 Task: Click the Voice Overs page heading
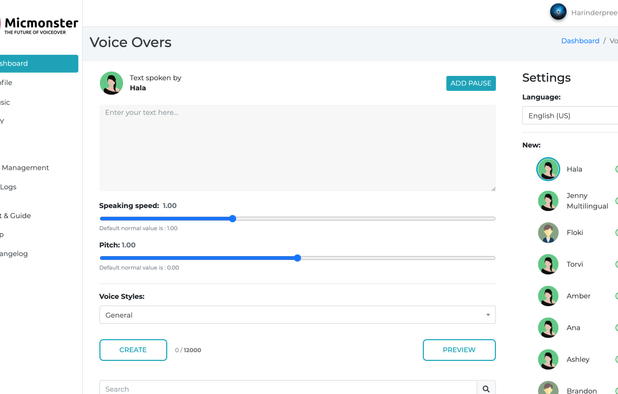point(130,42)
